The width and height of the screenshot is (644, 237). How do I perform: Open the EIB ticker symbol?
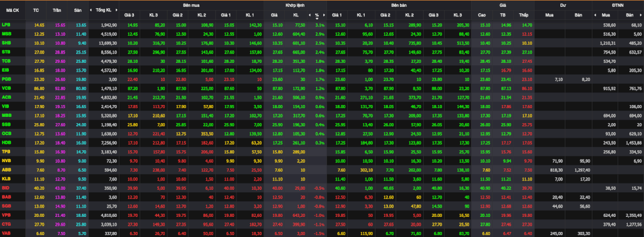click(x=6, y=69)
